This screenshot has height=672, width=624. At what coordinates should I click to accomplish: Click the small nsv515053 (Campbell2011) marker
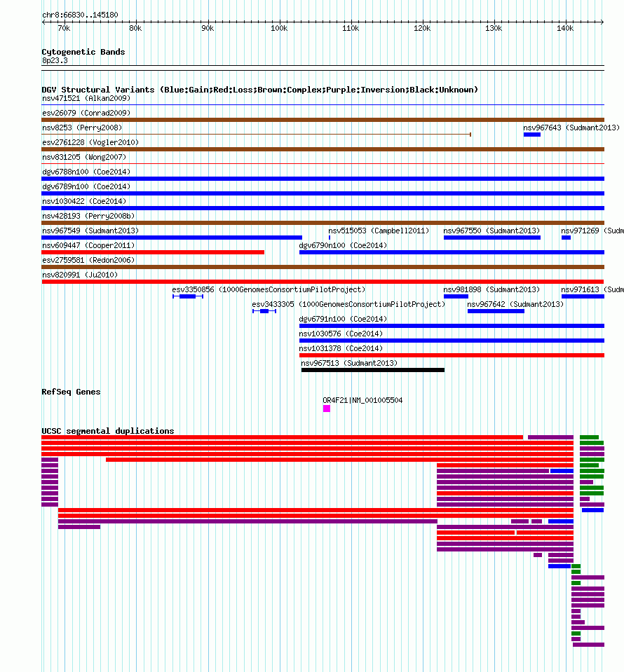[x=330, y=238]
